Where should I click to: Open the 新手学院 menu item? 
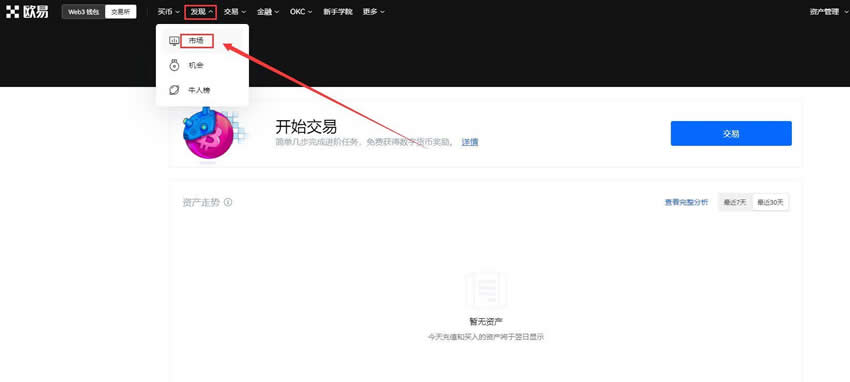337,11
